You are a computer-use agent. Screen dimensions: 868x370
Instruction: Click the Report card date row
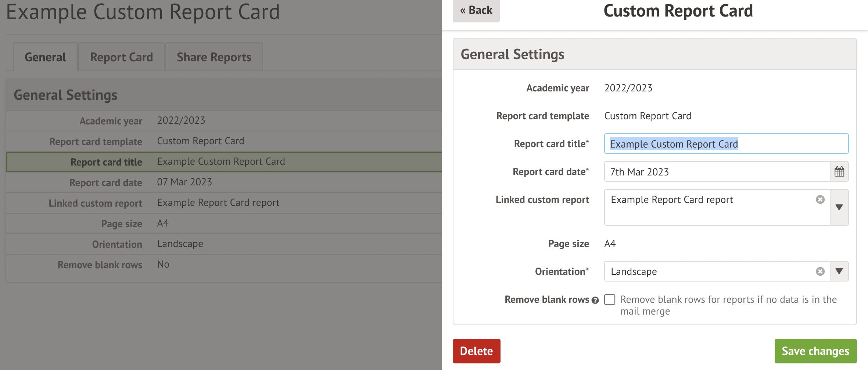coord(223,182)
